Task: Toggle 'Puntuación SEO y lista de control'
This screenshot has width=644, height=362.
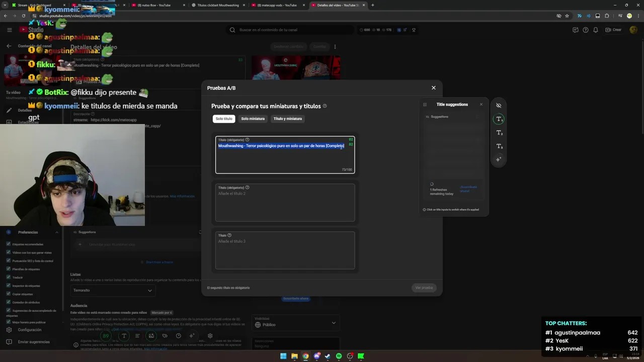Action: coord(9,261)
